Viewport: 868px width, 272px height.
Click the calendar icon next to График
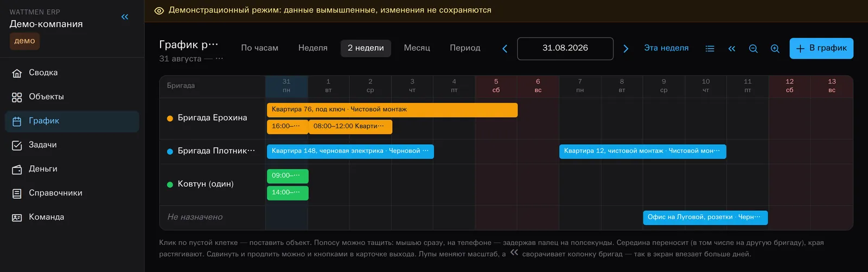coord(17,121)
